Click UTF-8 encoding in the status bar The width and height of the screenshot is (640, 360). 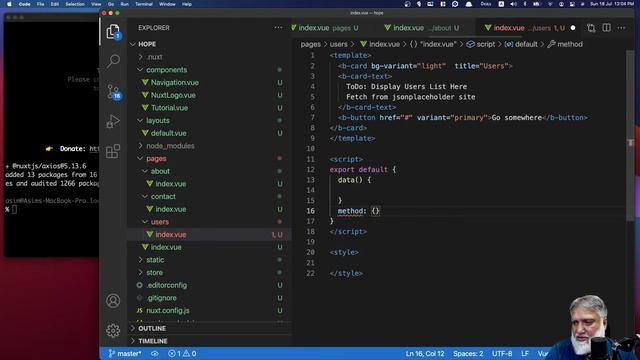pyautogui.click(x=502, y=353)
